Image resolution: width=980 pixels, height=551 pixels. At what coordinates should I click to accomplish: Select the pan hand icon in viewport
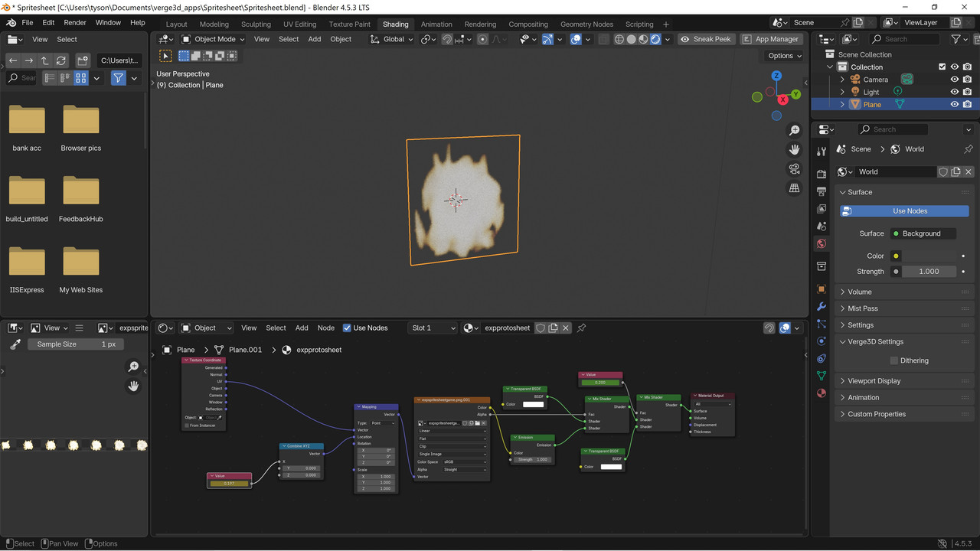[795, 150]
